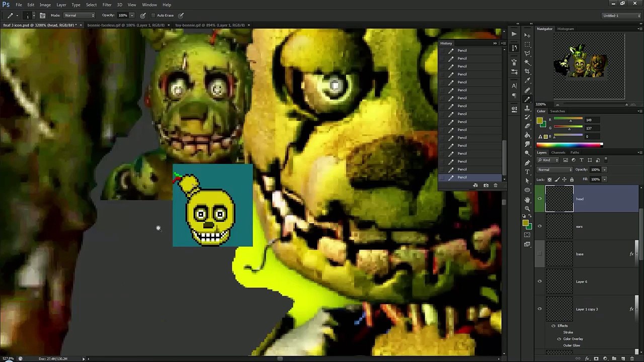Toggle layer filtering switch on
644x362 pixels.
605,160
